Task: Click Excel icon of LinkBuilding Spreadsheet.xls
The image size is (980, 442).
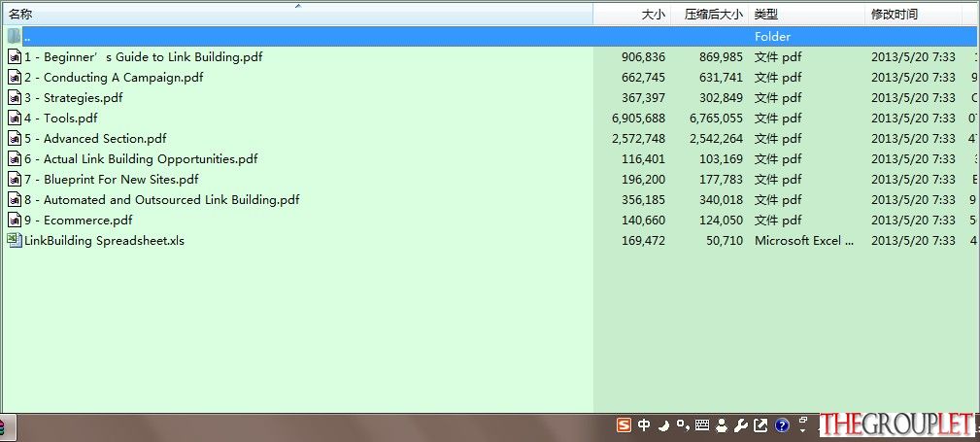Action: coord(15,241)
